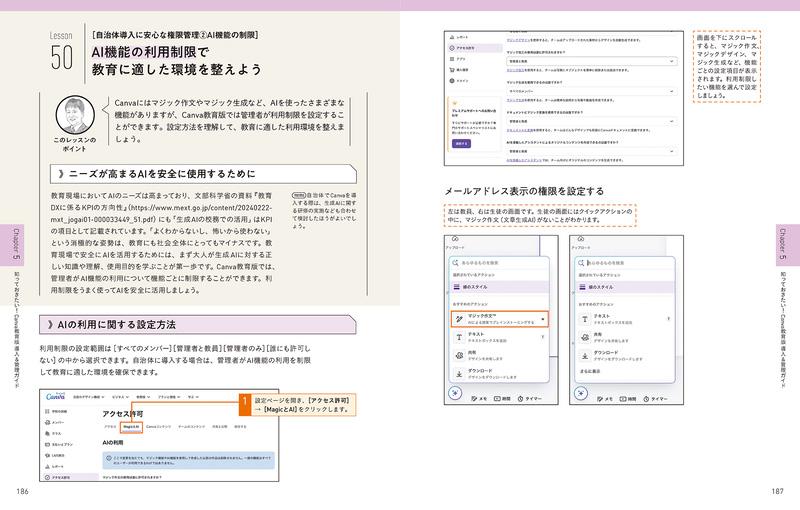Expand the テキスト arrow in the teacher quick actions

(x=542, y=337)
